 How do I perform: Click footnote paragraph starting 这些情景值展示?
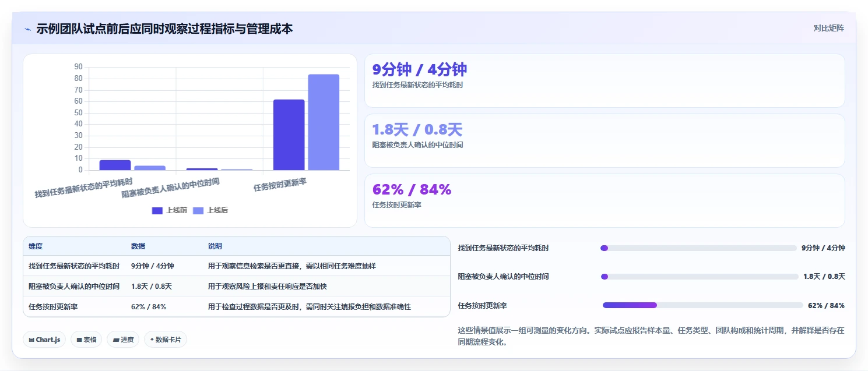(x=651, y=336)
